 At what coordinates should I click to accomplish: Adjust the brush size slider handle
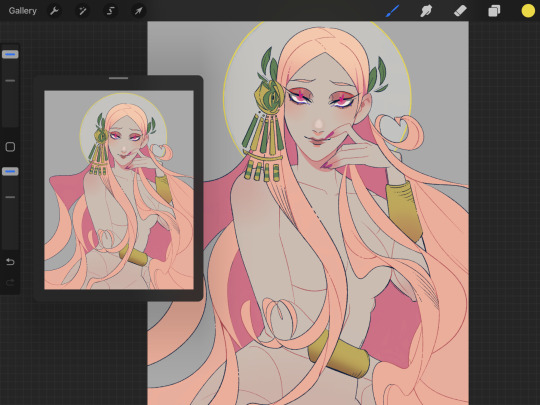coord(10,54)
